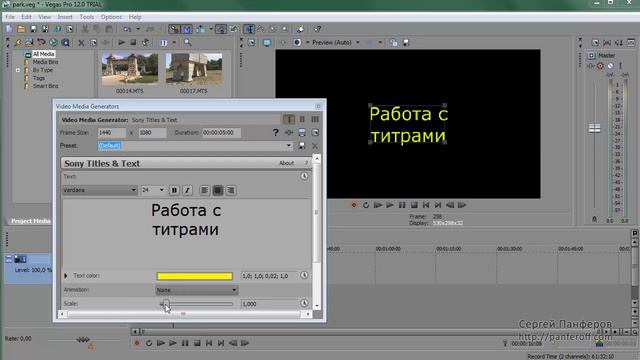This screenshot has height=360, width=640.
Task: Click the Scale animation clock icon
Action: 304,303
